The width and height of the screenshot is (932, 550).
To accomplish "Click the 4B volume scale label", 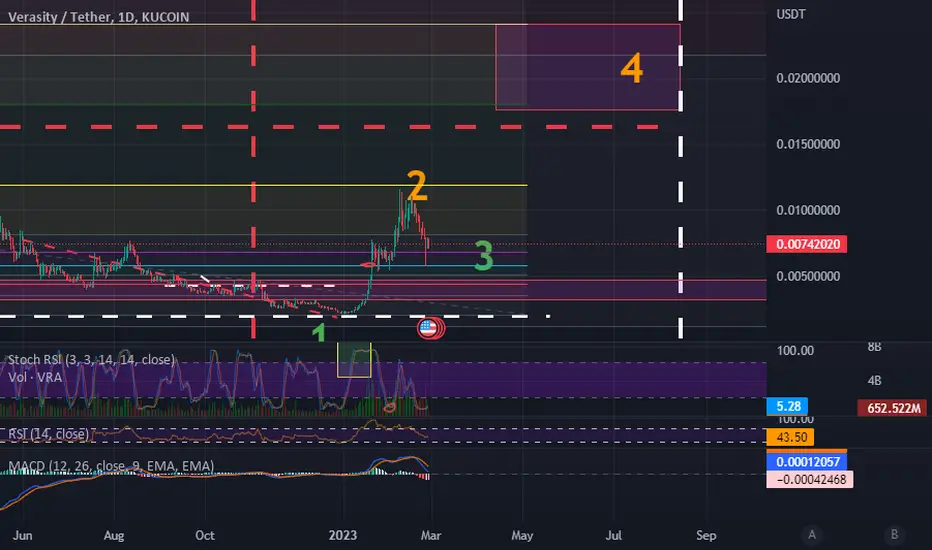I will 874,381.
